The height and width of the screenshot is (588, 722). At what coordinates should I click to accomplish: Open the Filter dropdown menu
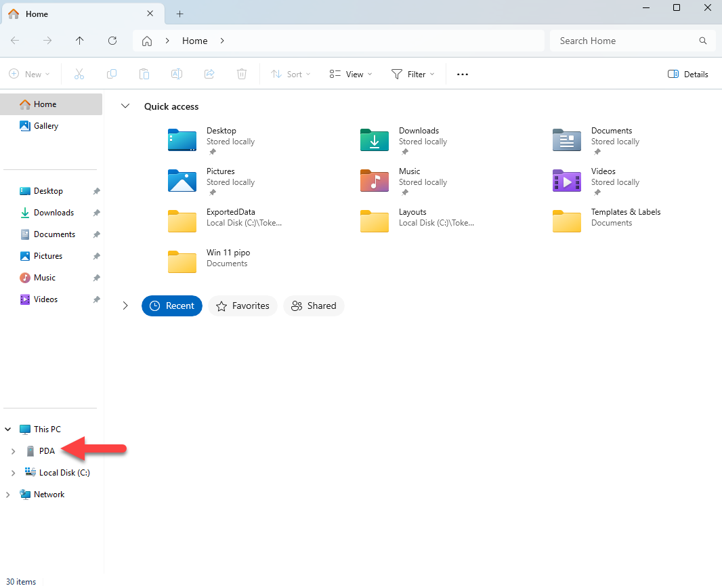click(x=413, y=74)
